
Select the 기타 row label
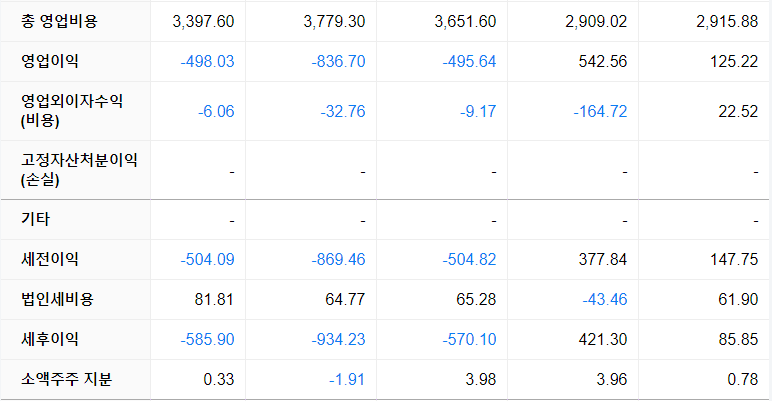35,219
